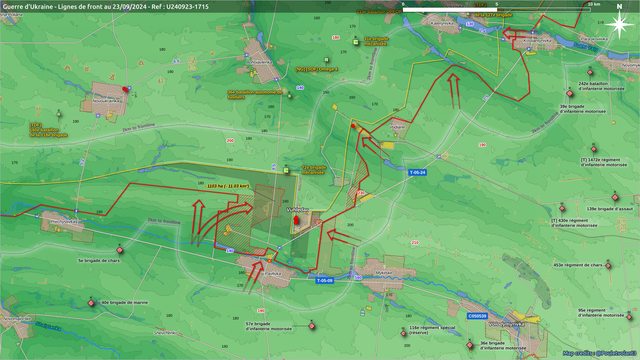The height and width of the screenshot is (360, 640).
Task: Click the 36e brigade d'infanterie motorisée marker
Action: 470,345
